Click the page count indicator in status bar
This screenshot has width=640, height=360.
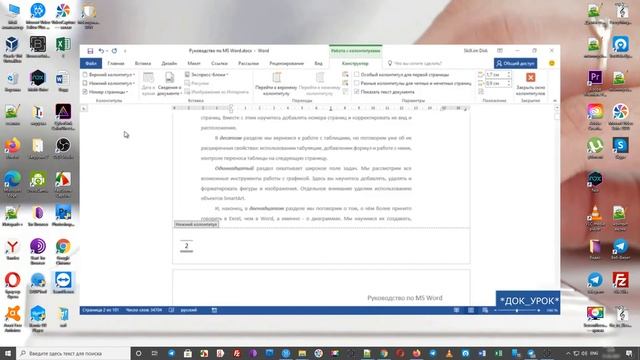coord(100,310)
